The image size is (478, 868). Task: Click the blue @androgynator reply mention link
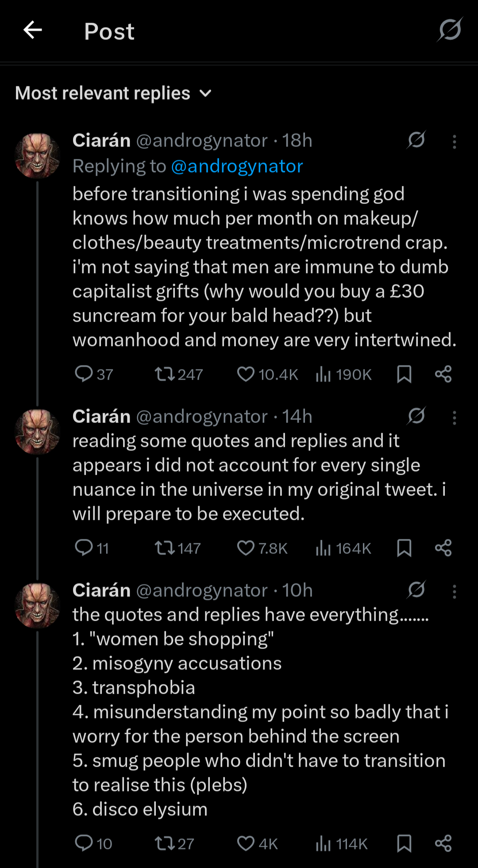(237, 166)
